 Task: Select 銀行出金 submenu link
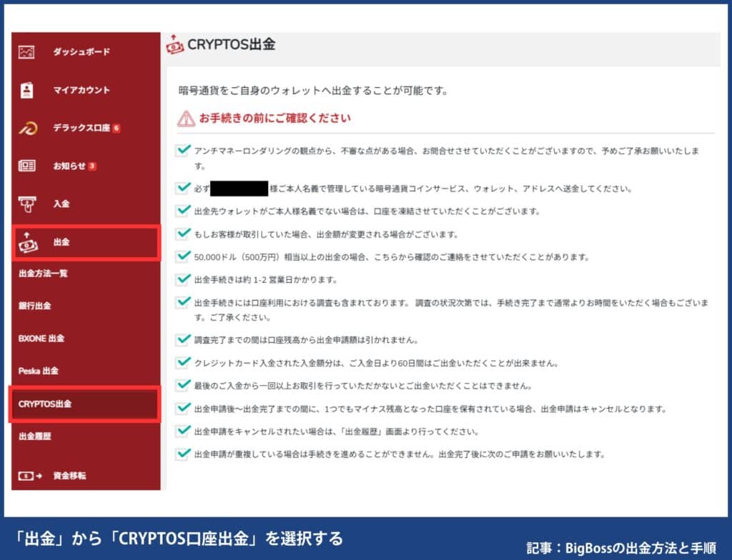(35, 306)
